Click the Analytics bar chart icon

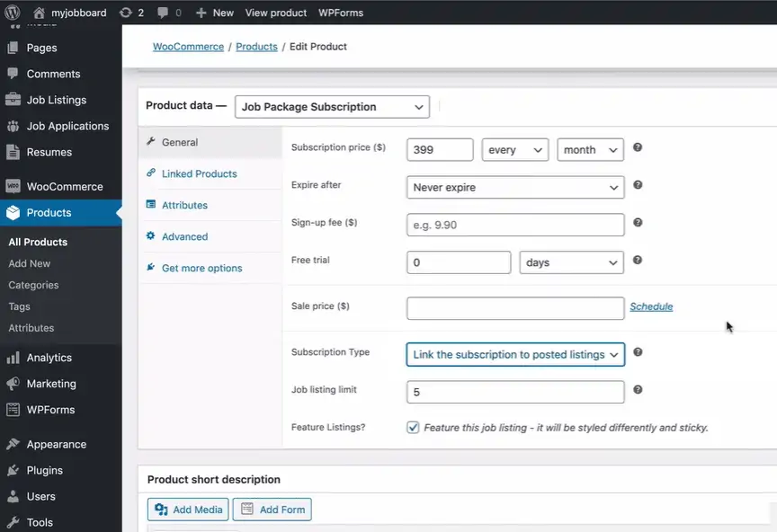tap(13, 357)
